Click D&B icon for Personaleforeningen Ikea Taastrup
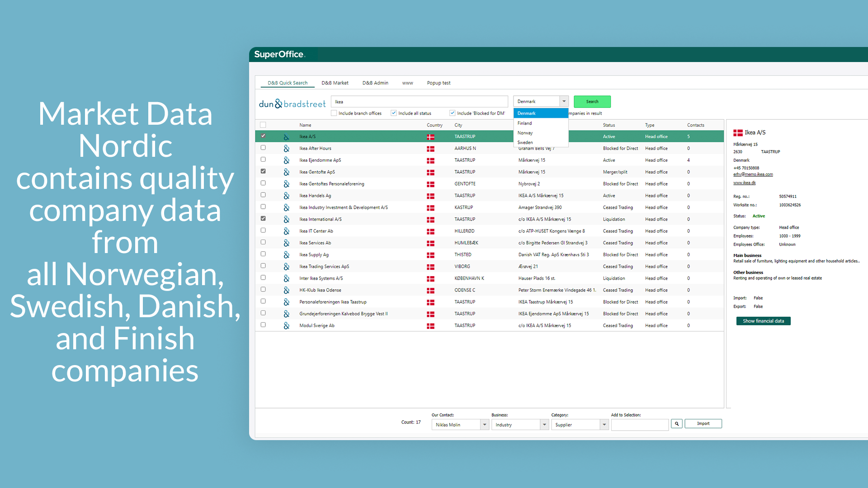This screenshot has width=868, height=488. tap(286, 302)
